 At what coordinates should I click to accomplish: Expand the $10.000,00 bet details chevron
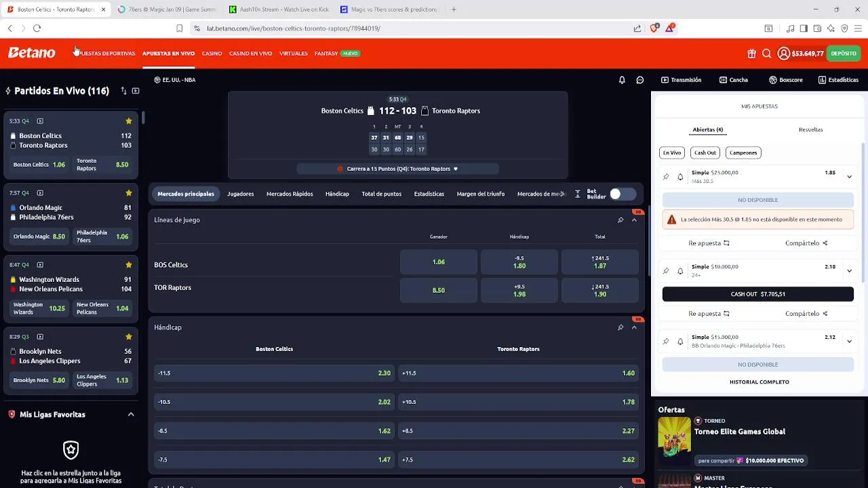click(849, 271)
